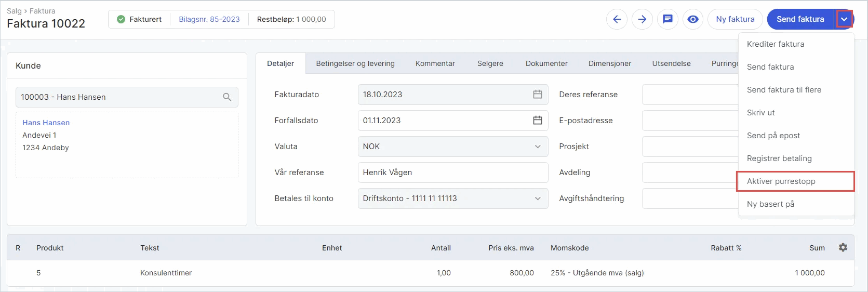Open the Forfallsdato calendar picker icon
The width and height of the screenshot is (868, 292).
(x=538, y=121)
